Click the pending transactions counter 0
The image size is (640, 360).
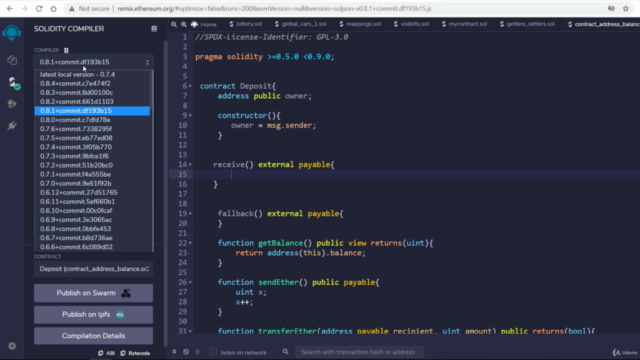[198, 352]
